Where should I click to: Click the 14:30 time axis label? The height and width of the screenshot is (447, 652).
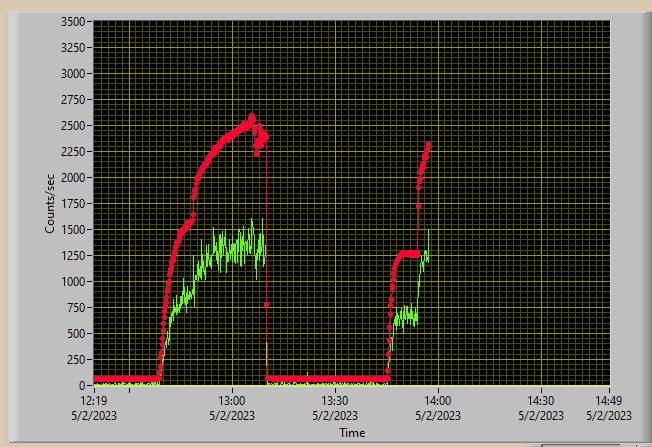tap(541, 401)
